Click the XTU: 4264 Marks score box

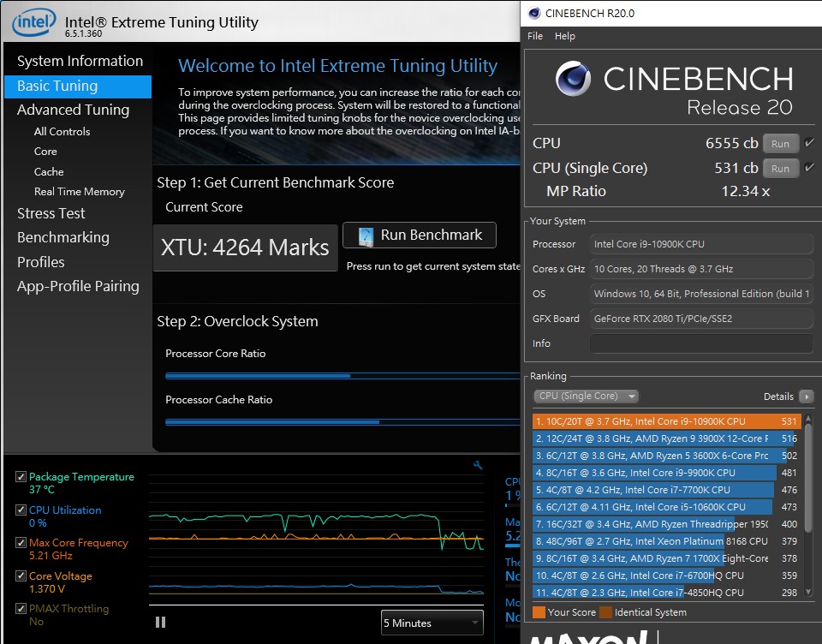tap(246, 247)
